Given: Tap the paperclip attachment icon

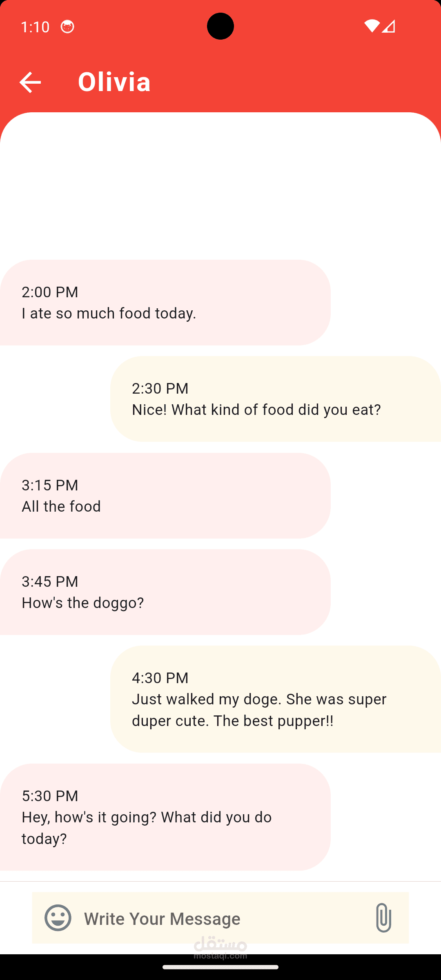Looking at the screenshot, I should (383, 918).
